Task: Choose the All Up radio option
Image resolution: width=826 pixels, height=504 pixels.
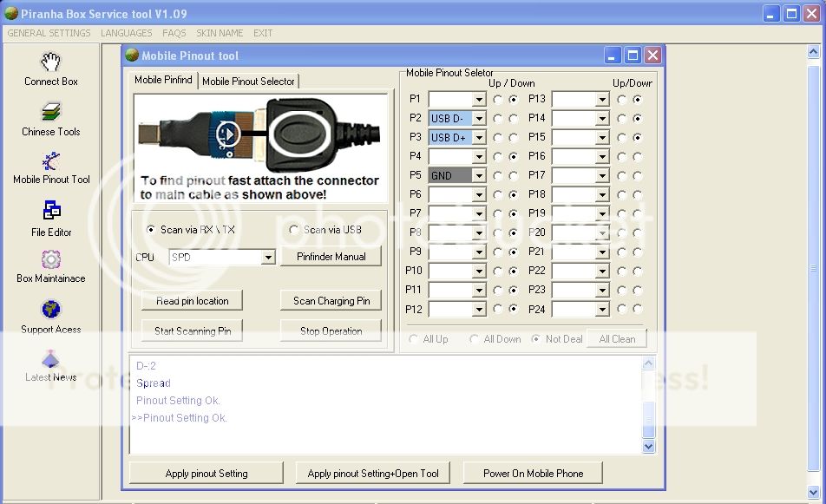Action: tap(414, 339)
